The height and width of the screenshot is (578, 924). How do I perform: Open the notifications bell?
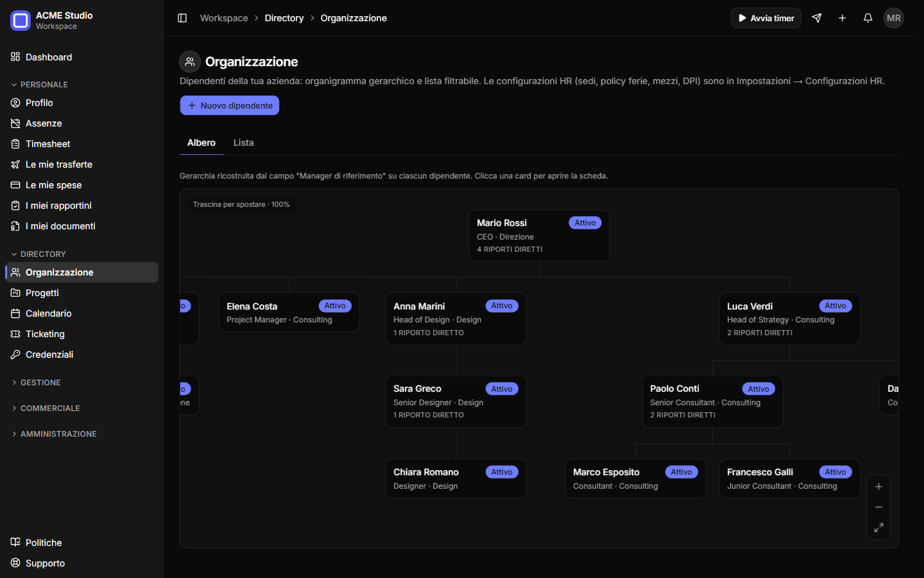(868, 18)
